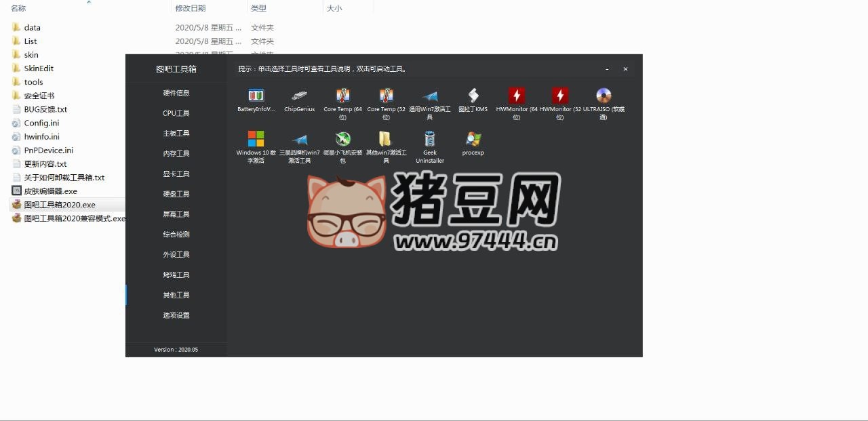Select the ChipGenius tool icon
This screenshot has height=421, width=868.
click(299, 96)
